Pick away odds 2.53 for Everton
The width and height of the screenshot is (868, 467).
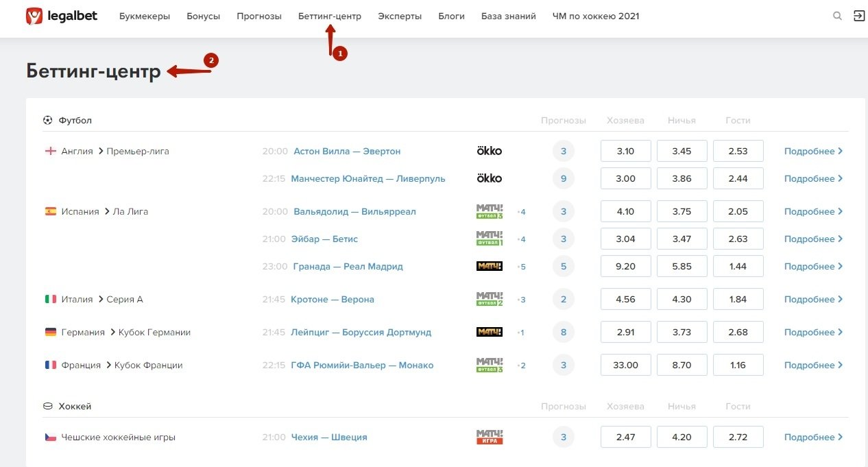[x=738, y=151]
